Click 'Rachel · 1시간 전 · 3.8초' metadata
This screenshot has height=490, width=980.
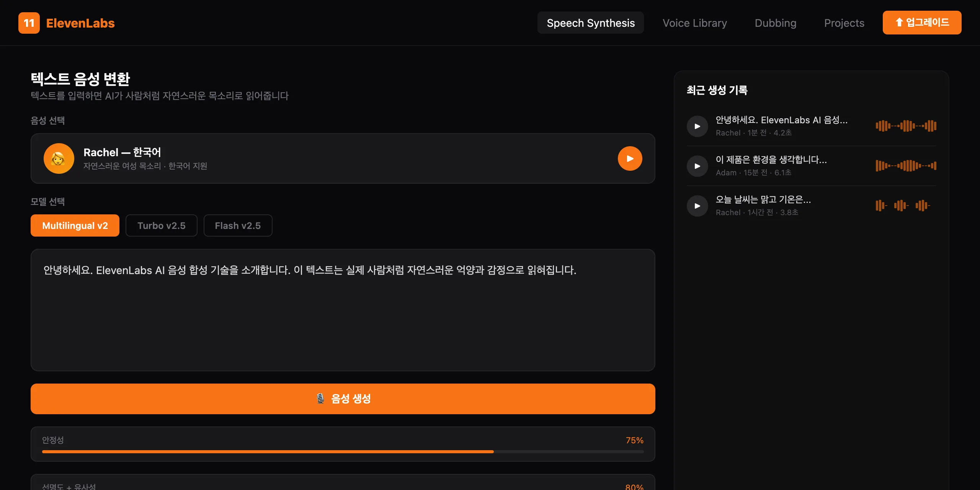757,212
